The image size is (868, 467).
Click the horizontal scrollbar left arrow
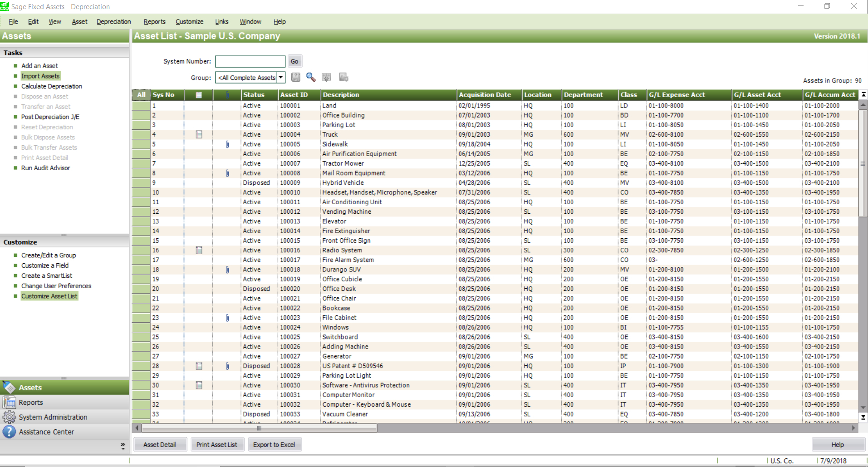pyautogui.click(x=137, y=428)
